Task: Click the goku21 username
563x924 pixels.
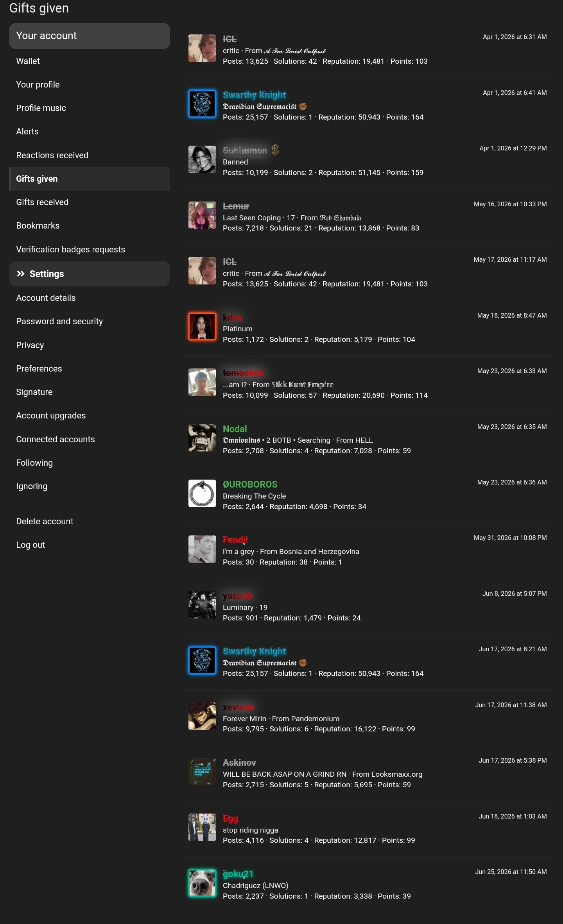Action: [x=238, y=874]
